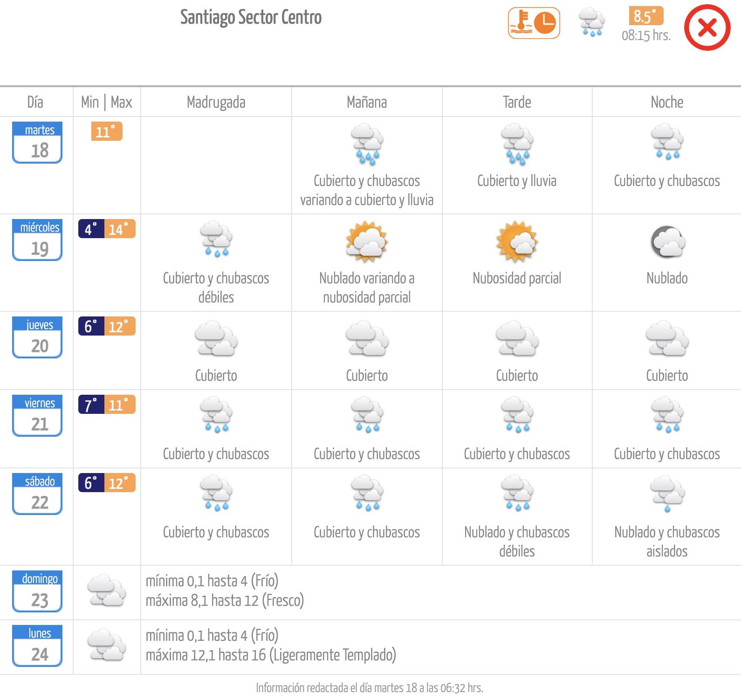Click the Madrugada column header

[x=216, y=102]
